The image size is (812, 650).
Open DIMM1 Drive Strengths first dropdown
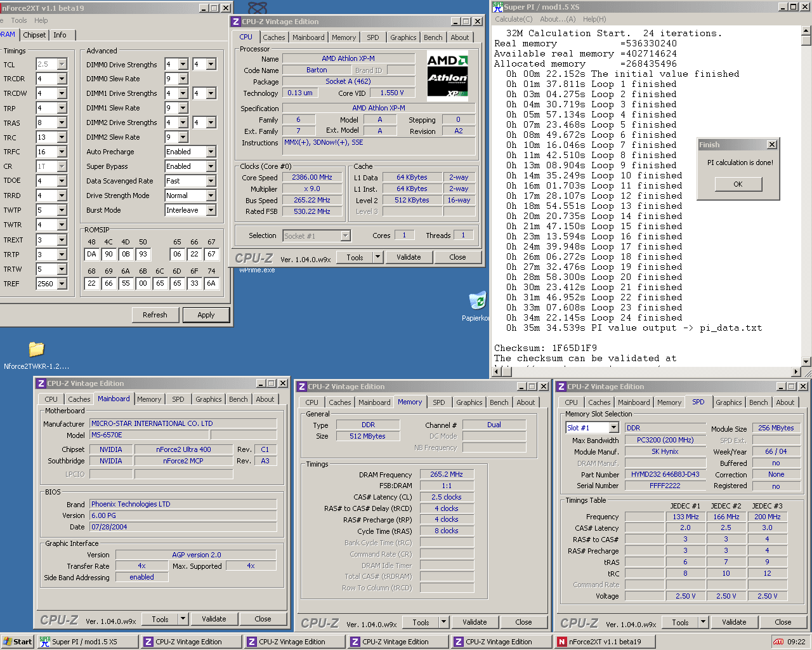(183, 93)
